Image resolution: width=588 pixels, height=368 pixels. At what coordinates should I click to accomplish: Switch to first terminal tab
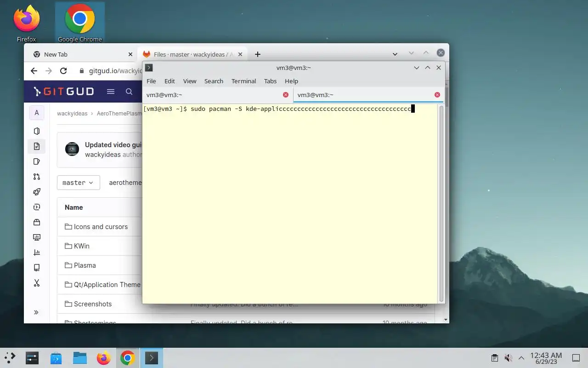pos(218,95)
